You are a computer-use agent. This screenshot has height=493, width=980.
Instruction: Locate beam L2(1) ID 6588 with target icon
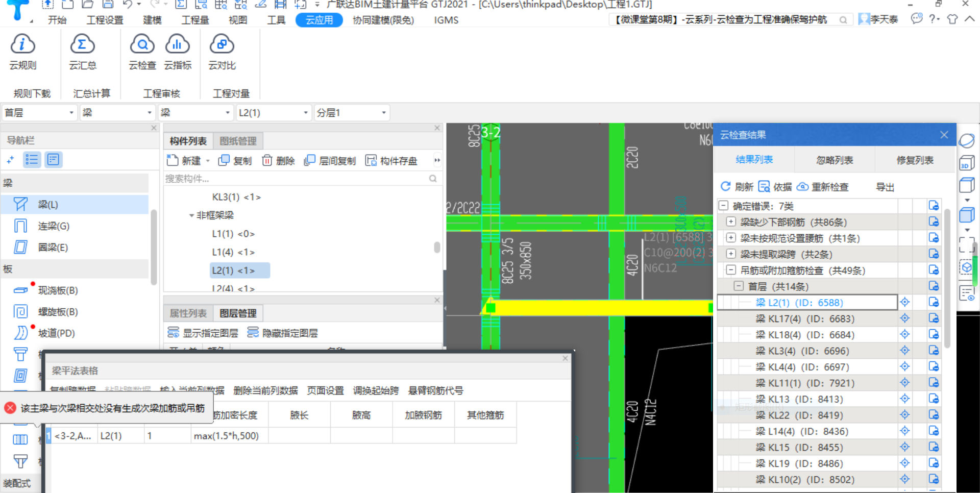pyautogui.click(x=905, y=302)
